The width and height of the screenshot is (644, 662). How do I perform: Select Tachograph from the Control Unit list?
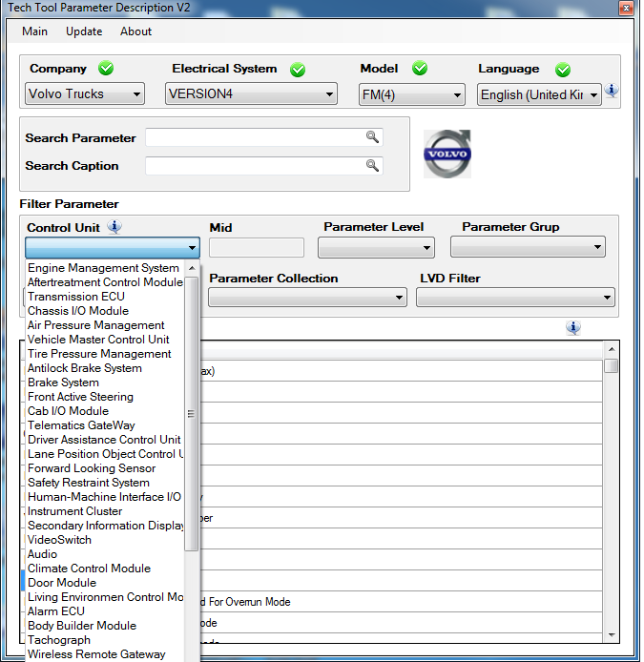point(59,640)
